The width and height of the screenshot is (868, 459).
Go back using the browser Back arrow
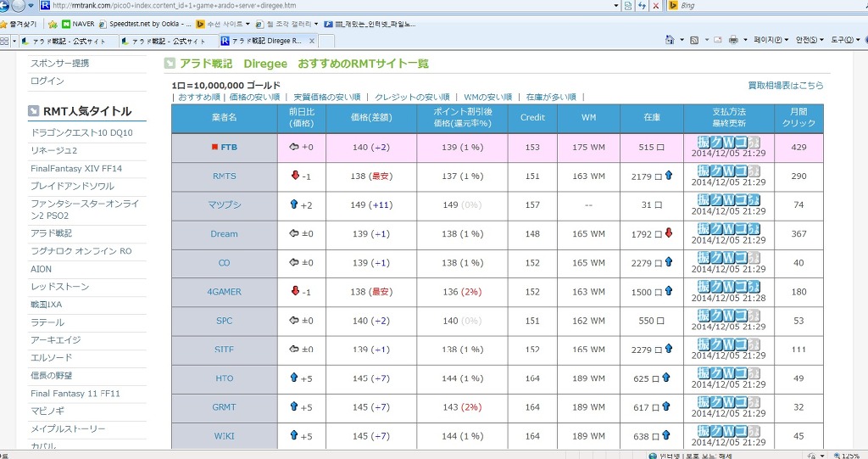3,6
